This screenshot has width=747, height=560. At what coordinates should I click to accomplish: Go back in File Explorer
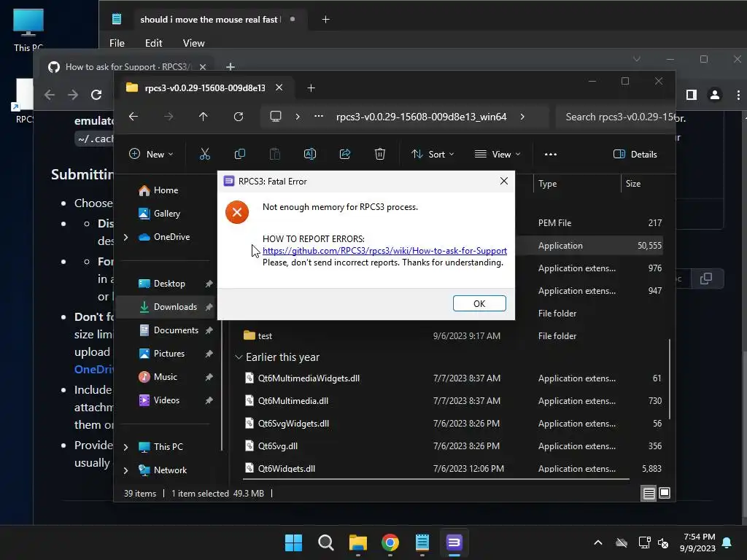133,117
